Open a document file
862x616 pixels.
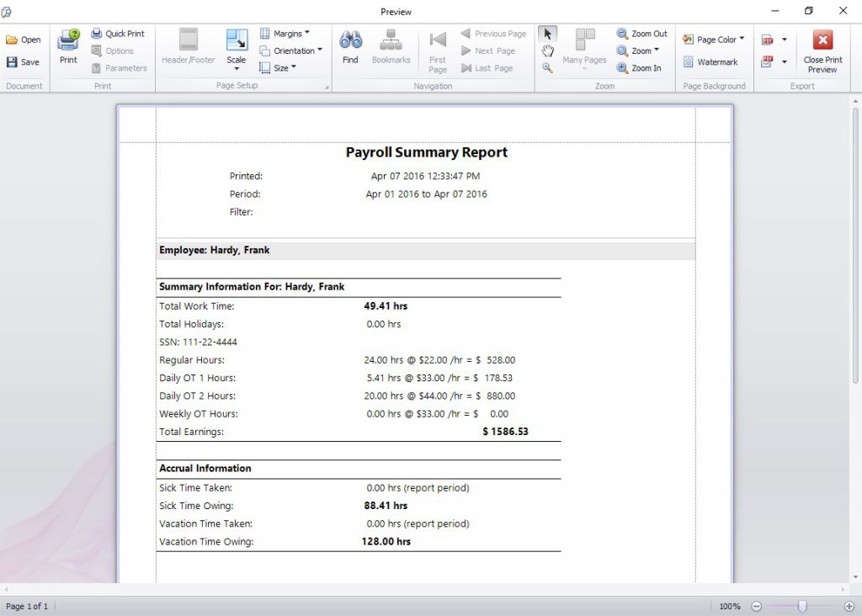(x=23, y=40)
